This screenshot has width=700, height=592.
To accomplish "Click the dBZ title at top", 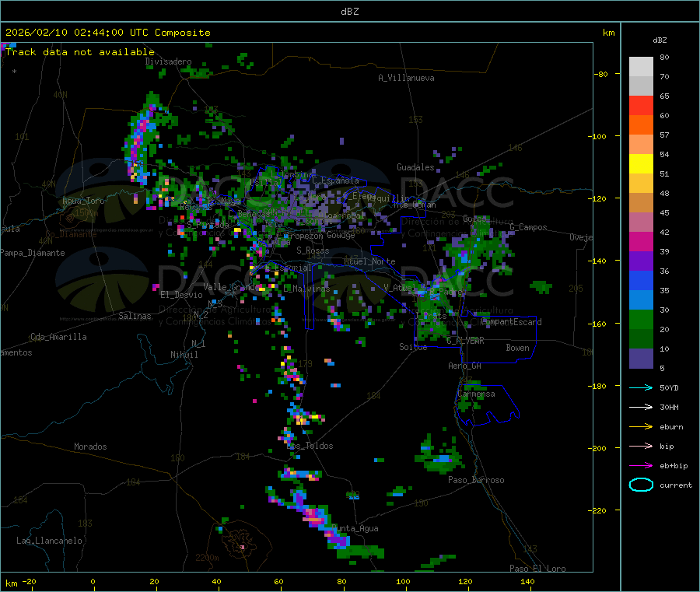I will click(x=349, y=12).
